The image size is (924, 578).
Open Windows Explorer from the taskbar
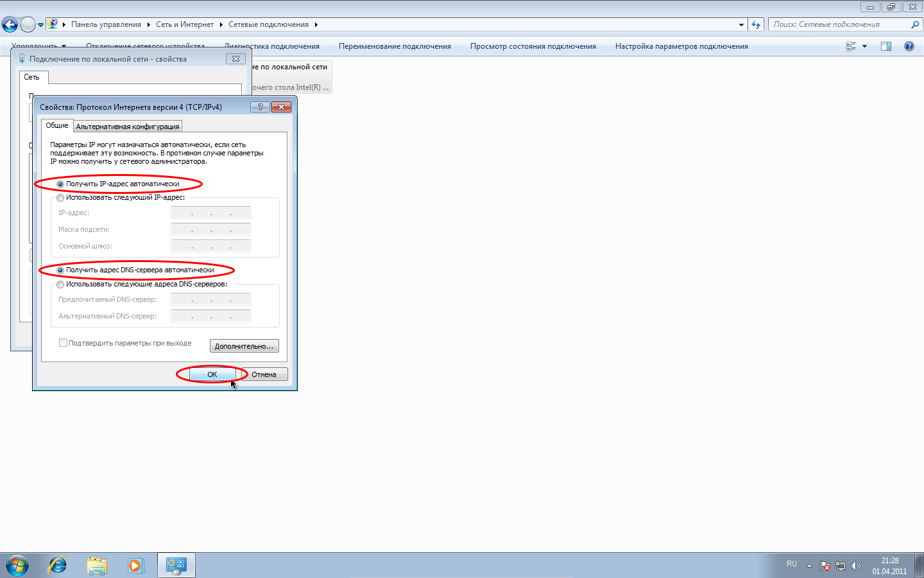97,565
